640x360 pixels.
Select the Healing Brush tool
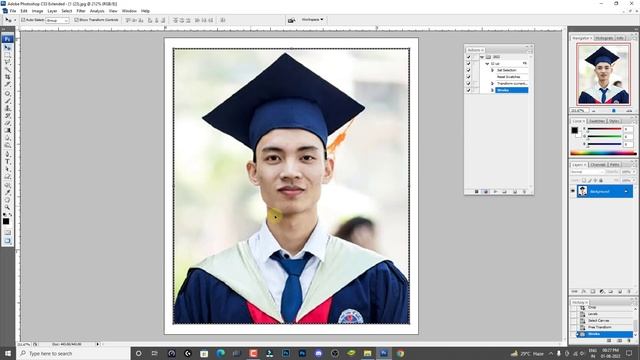click(x=7, y=93)
